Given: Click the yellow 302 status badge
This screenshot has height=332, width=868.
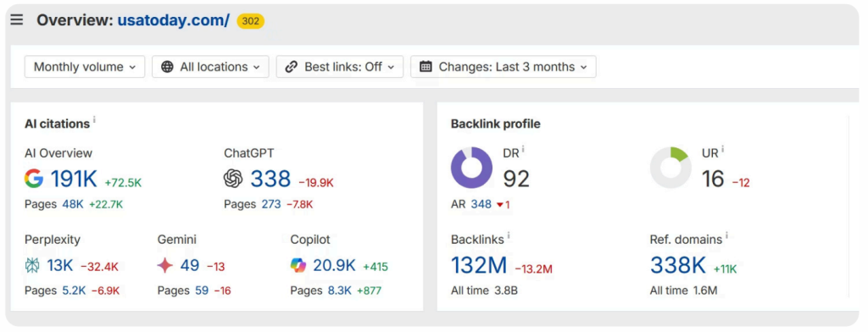Looking at the screenshot, I should click(251, 21).
